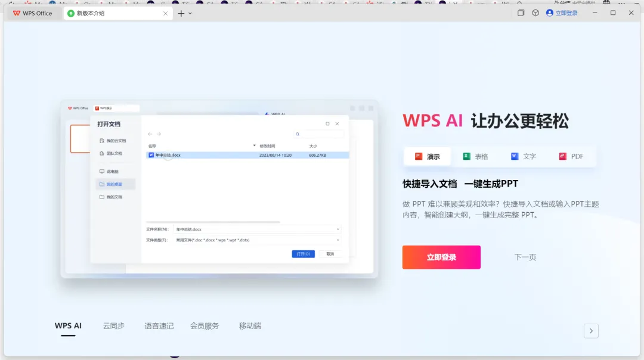The width and height of the screenshot is (644, 360).
Task: Switch to the 语音速记 tab
Action: 159,326
